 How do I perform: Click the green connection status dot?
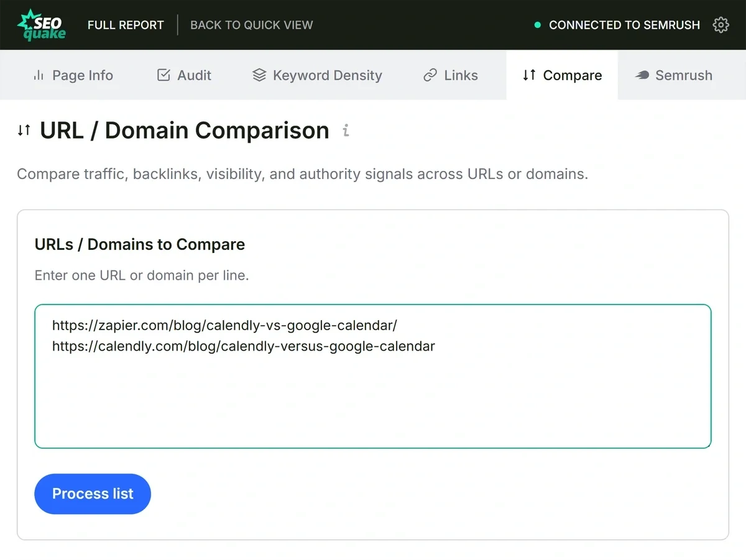point(538,25)
